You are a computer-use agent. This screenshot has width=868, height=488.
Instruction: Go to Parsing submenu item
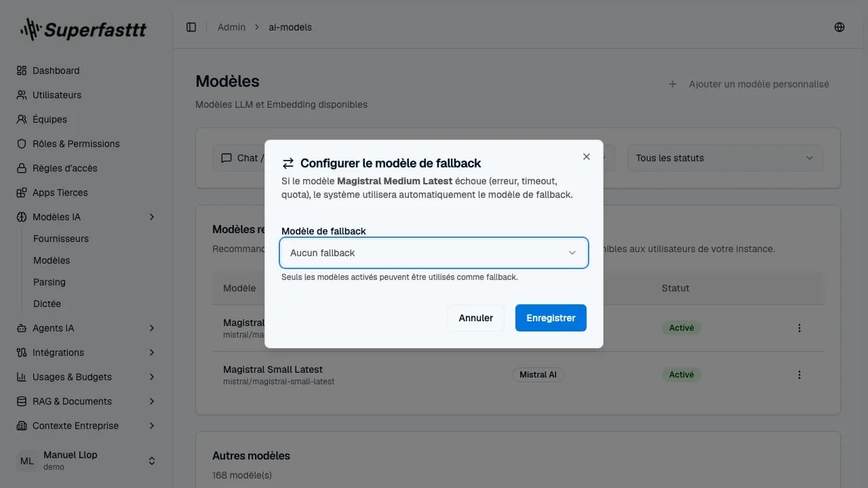[x=50, y=282]
